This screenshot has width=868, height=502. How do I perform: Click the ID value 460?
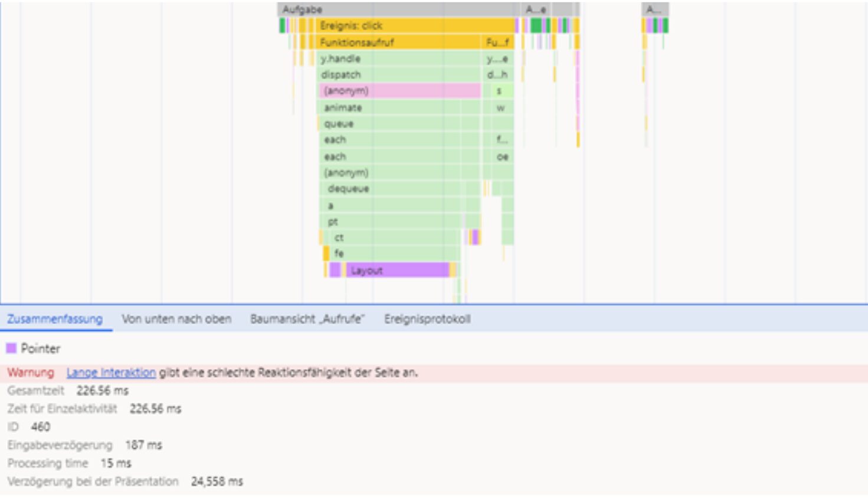(40, 427)
